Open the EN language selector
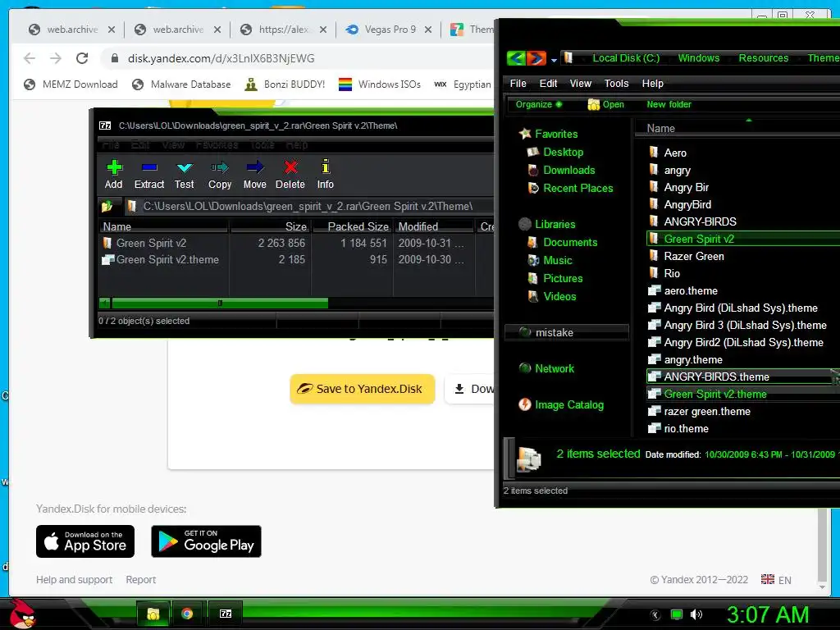 [x=776, y=580]
